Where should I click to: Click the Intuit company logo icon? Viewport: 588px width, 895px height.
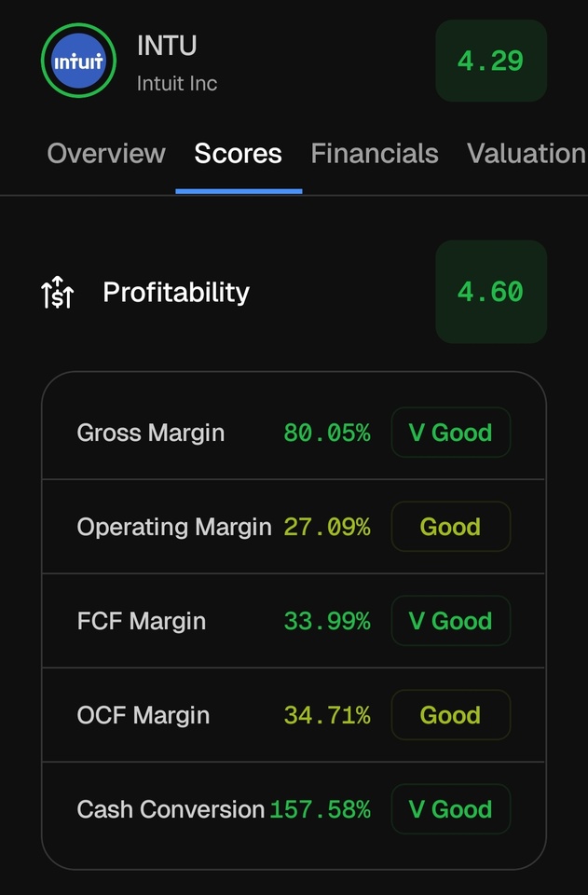pyautogui.click(x=79, y=62)
